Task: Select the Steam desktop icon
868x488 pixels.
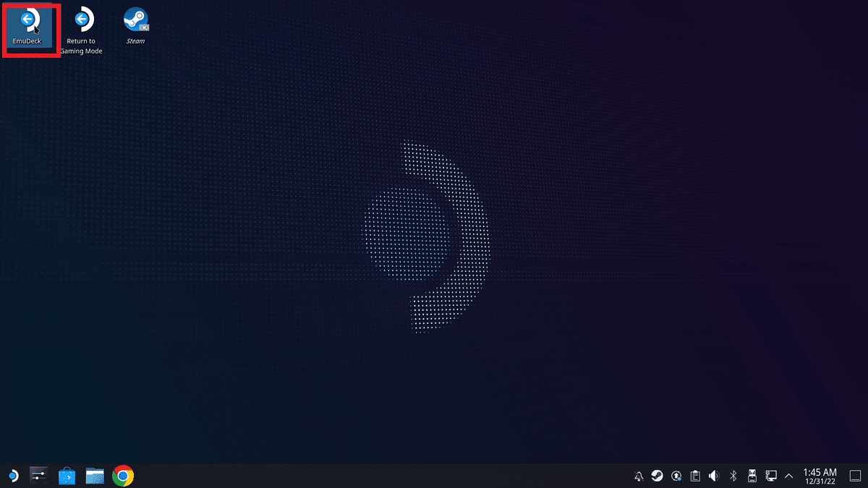Action: [x=135, y=26]
